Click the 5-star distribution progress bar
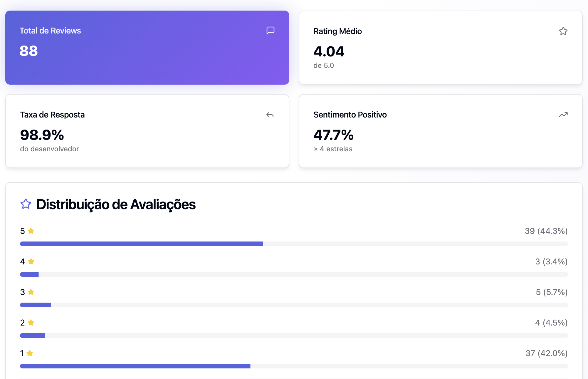Viewport: 588px width, 379px height. coord(294,244)
